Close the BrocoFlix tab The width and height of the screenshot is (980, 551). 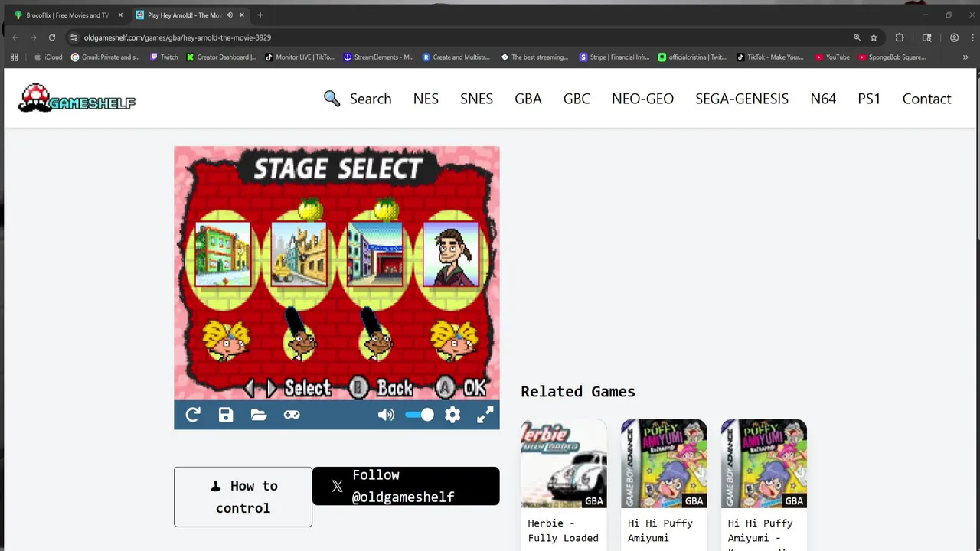[120, 15]
